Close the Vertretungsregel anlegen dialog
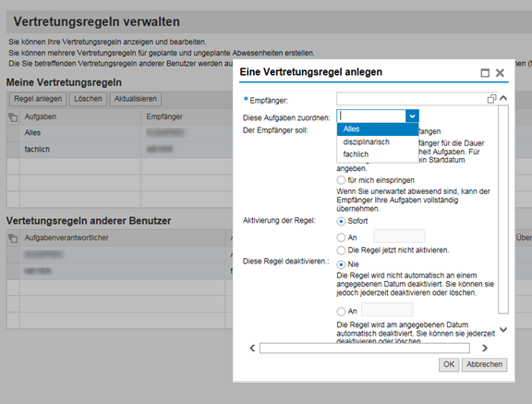The width and height of the screenshot is (532, 404). click(500, 73)
